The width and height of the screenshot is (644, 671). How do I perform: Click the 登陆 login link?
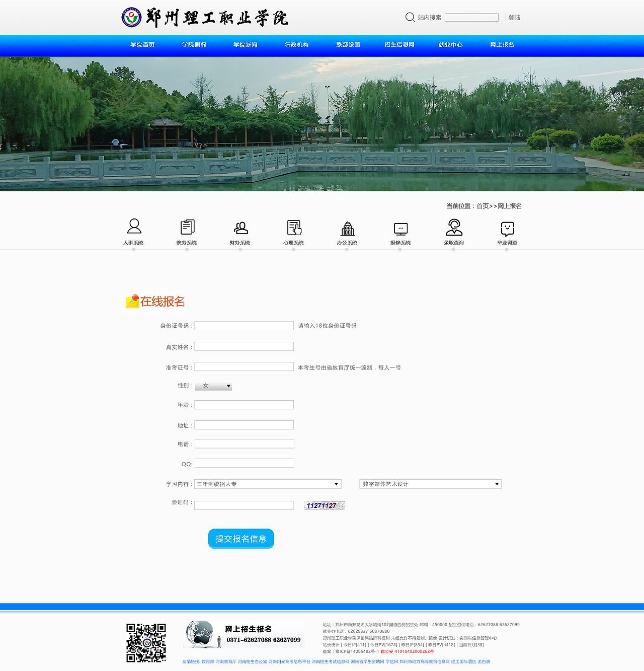(x=514, y=17)
